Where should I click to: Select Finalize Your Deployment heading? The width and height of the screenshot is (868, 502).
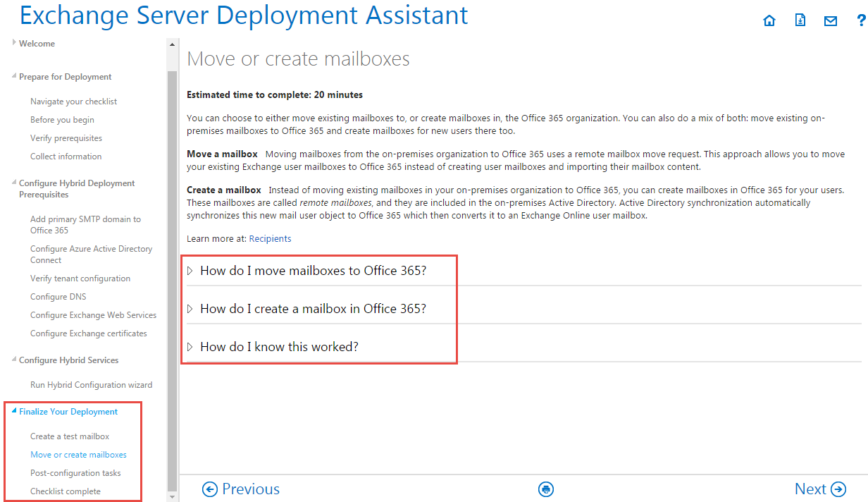[x=68, y=412]
